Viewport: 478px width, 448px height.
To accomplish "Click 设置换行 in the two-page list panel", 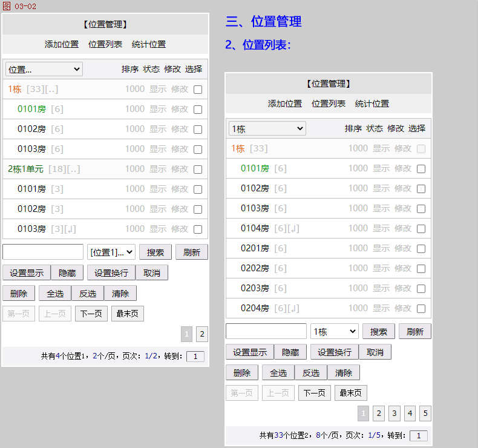I will tap(111, 273).
